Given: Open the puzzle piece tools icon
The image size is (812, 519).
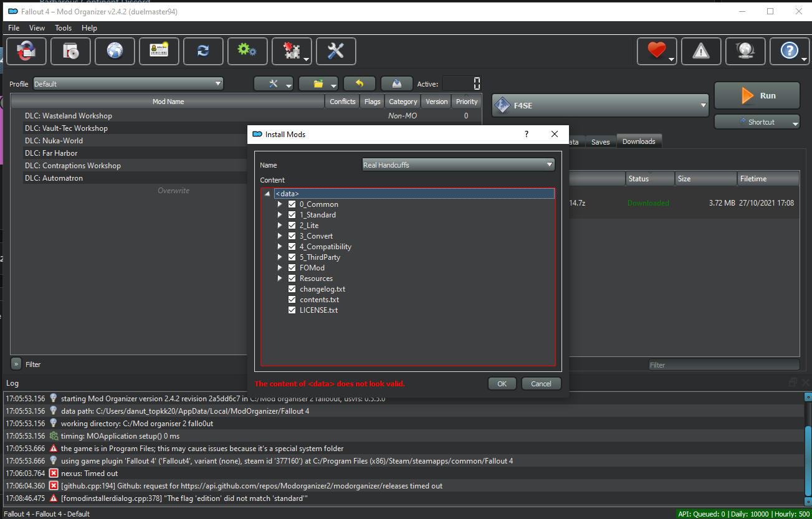Looking at the screenshot, I should [x=292, y=51].
